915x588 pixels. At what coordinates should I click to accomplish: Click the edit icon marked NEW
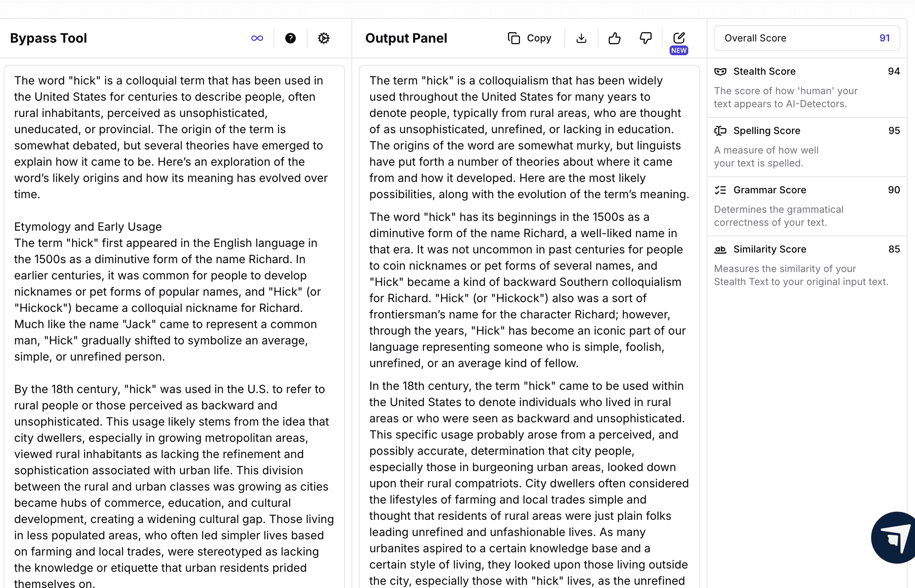click(679, 38)
